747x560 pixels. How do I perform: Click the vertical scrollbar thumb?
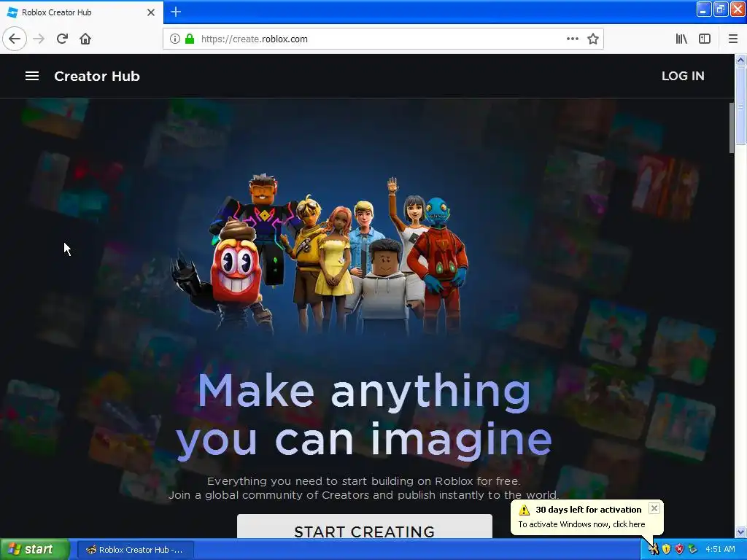pos(740,105)
